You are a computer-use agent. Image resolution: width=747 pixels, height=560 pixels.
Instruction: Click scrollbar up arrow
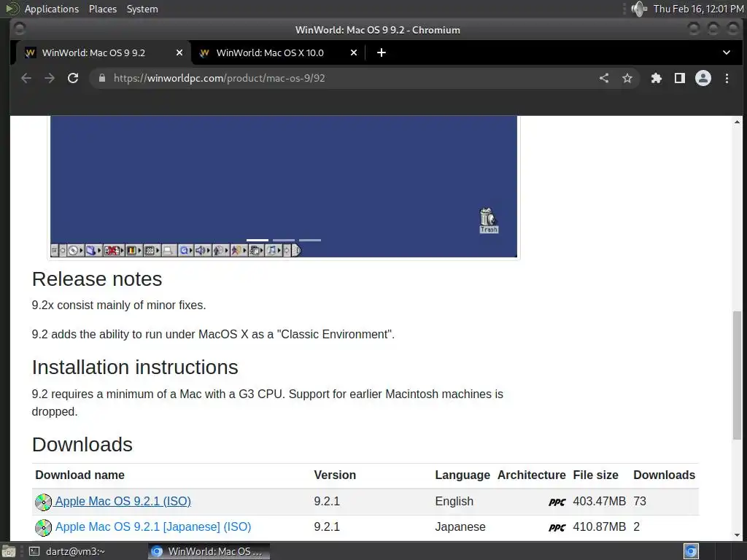(x=737, y=122)
